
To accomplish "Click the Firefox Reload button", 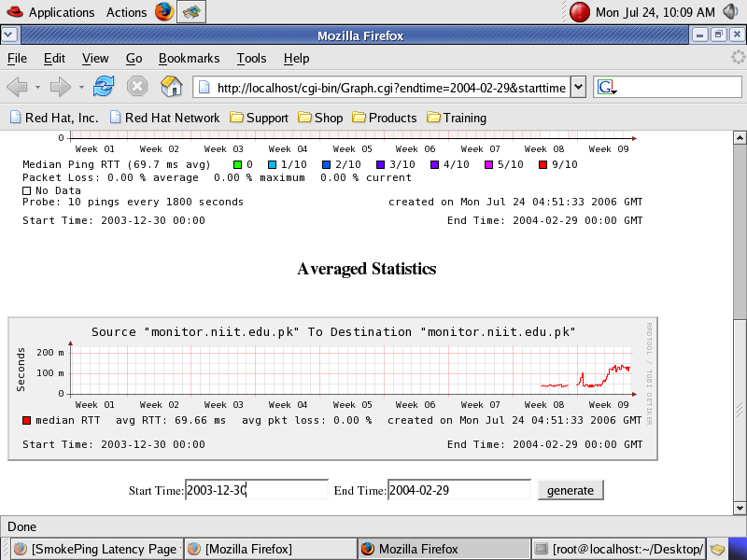I will click(104, 87).
